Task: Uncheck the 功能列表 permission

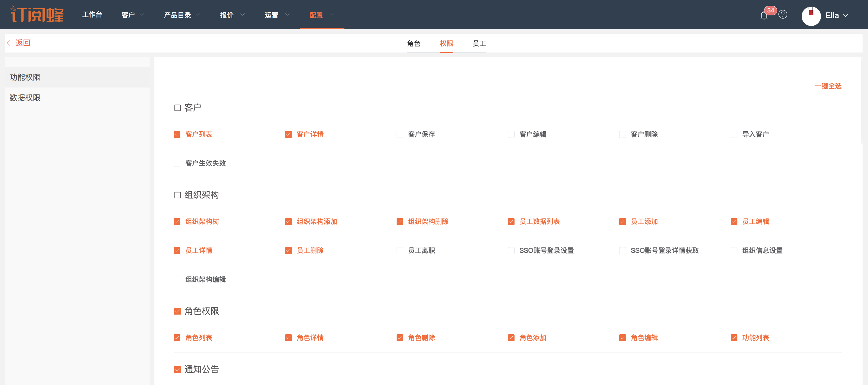Action: pos(734,338)
